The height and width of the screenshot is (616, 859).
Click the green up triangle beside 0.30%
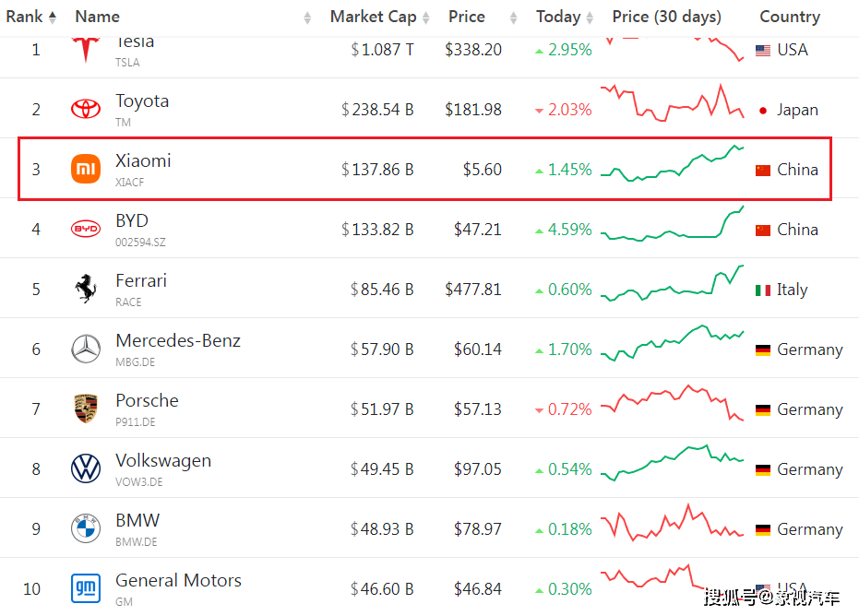tap(539, 591)
